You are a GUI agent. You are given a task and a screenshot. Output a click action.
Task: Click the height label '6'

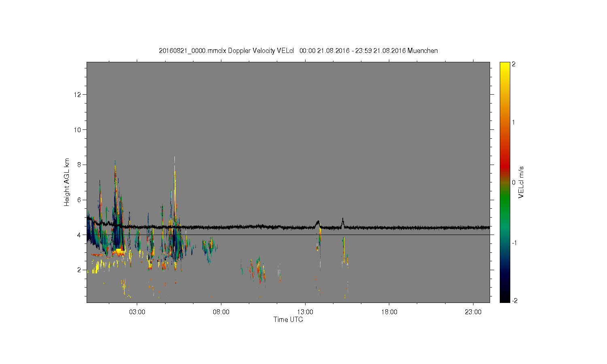(x=80, y=200)
